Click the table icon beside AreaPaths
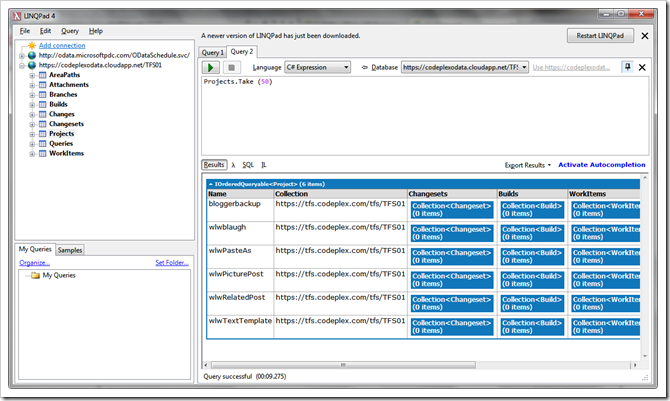This screenshot has height=401, width=670. (x=42, y=75)
